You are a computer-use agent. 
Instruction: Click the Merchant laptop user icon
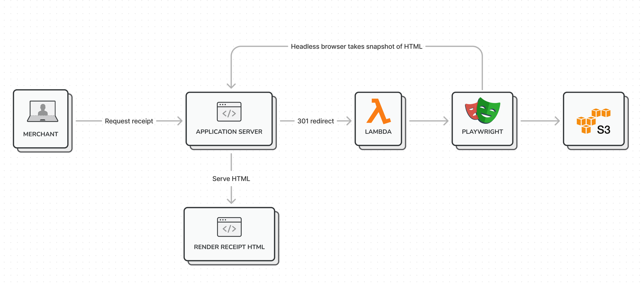(x=43, y=111)
